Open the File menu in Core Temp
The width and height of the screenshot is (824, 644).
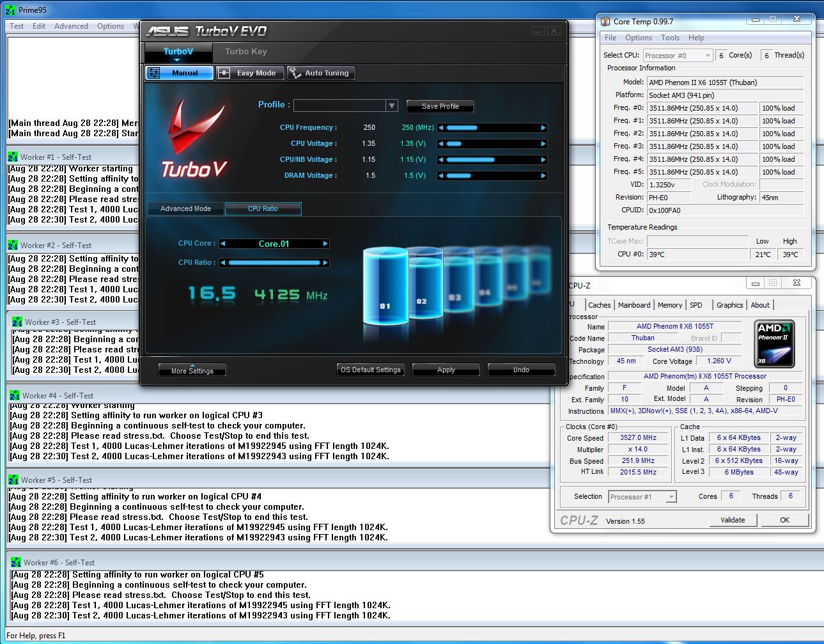click(x=610, y=38)
